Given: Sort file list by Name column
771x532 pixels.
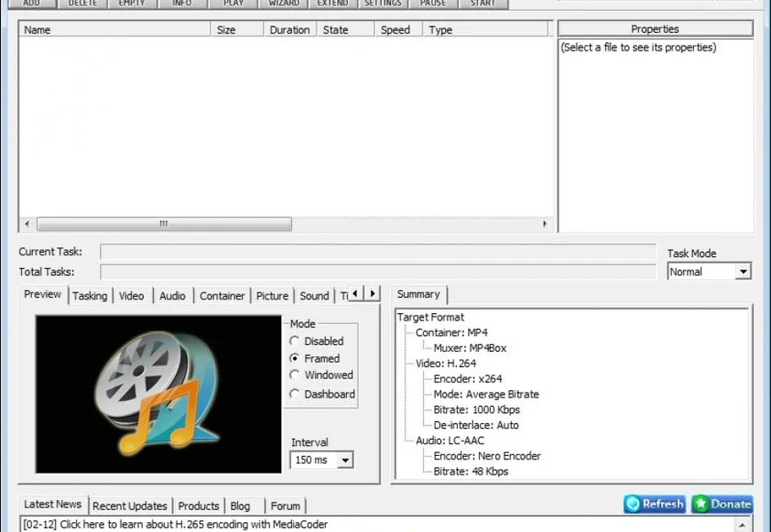Looking at the screenshot, I should [x=115, y=29].
